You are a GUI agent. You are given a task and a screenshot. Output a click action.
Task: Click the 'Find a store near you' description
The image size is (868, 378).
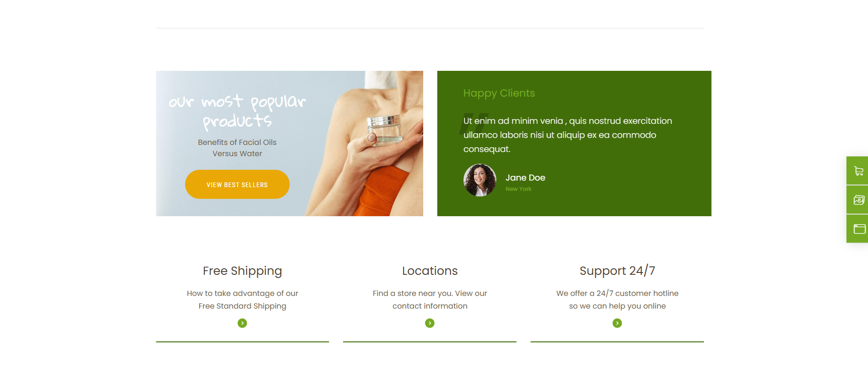430,300
